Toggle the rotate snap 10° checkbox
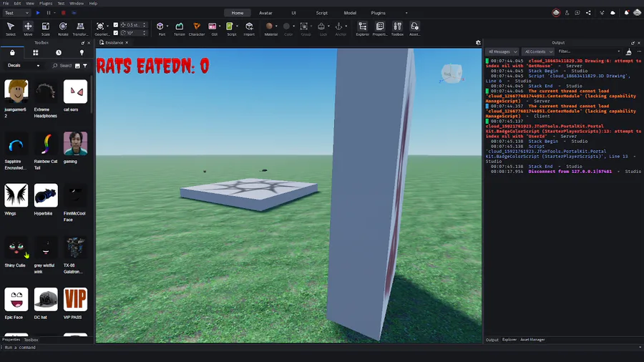 point(116,33)
